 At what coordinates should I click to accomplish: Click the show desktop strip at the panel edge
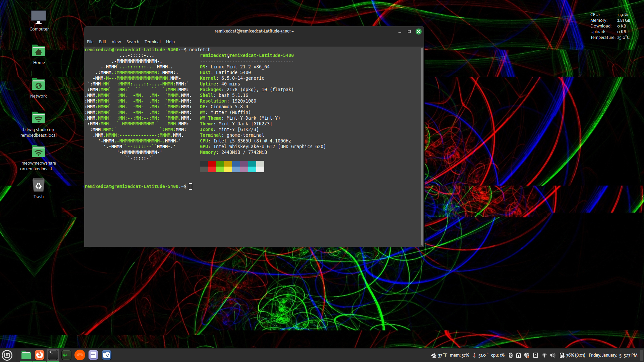tap(642, 355)
